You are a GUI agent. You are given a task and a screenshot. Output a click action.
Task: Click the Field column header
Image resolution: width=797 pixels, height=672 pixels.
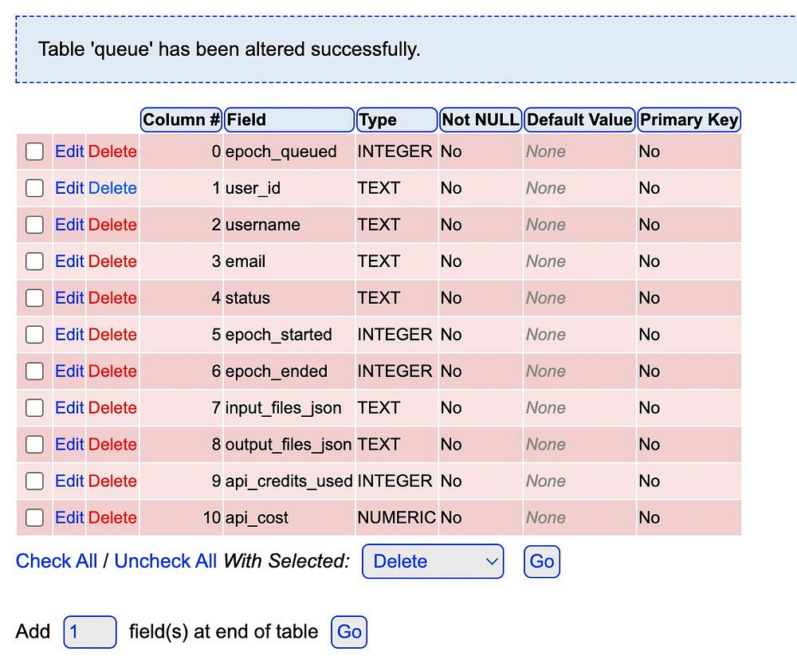289,120
